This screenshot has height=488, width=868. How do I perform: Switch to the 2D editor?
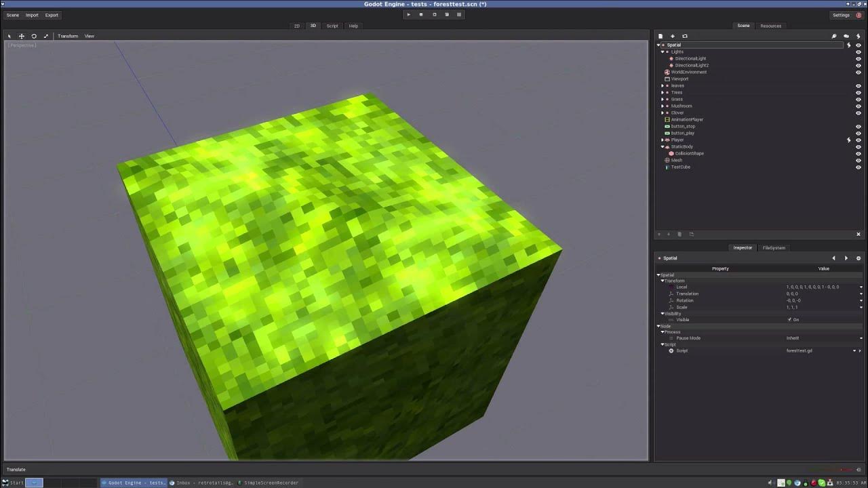[297, 26]
